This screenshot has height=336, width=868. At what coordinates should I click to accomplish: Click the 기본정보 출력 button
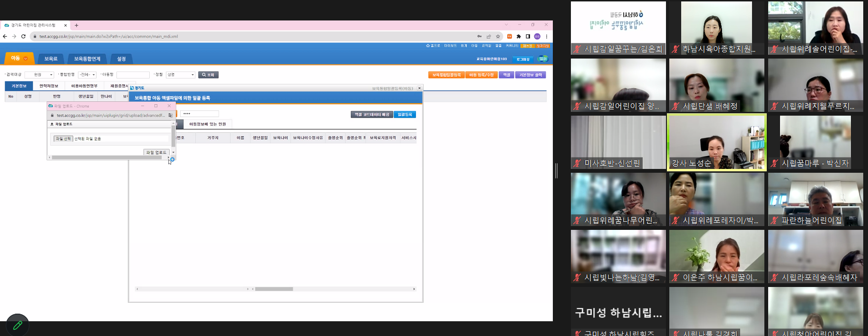pos(530,75)
